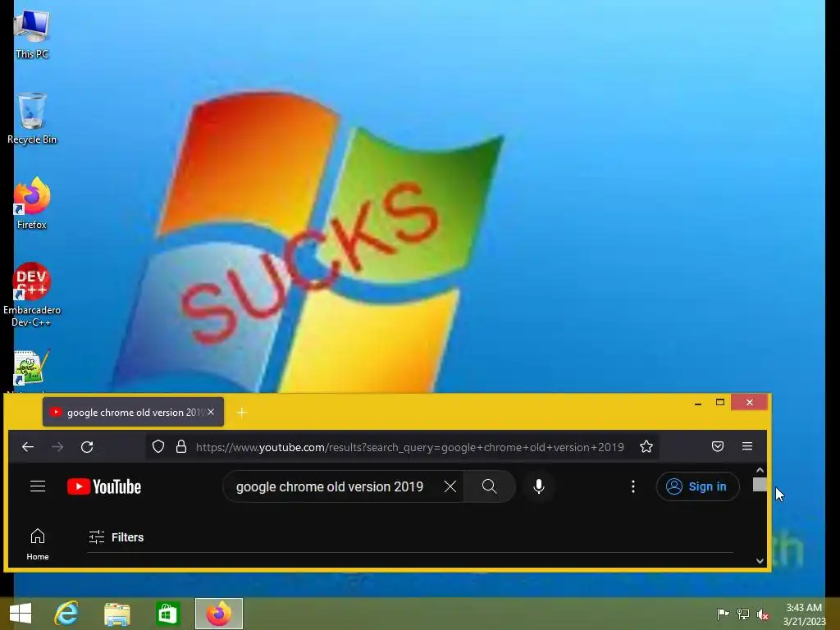Clear the YouTube search query
840x630 pixels.
450,486
